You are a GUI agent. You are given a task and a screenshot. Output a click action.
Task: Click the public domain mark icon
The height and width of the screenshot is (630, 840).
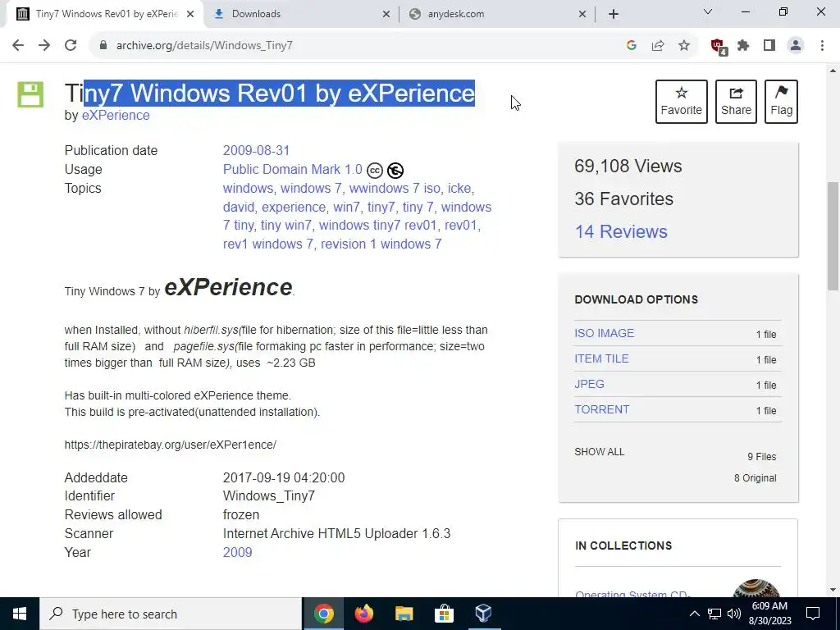pos(395,171)
